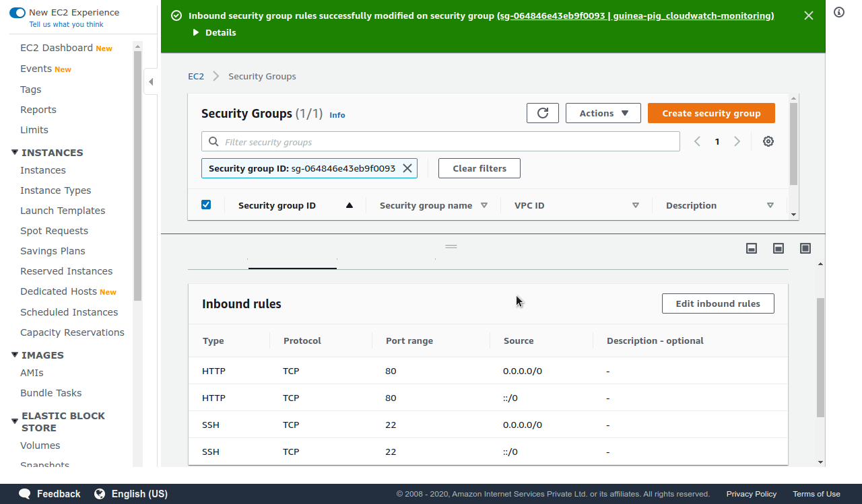Click the Info link next to Security Groups
Image resolution: width=862 pixels, height=504 pixels.
337,115
